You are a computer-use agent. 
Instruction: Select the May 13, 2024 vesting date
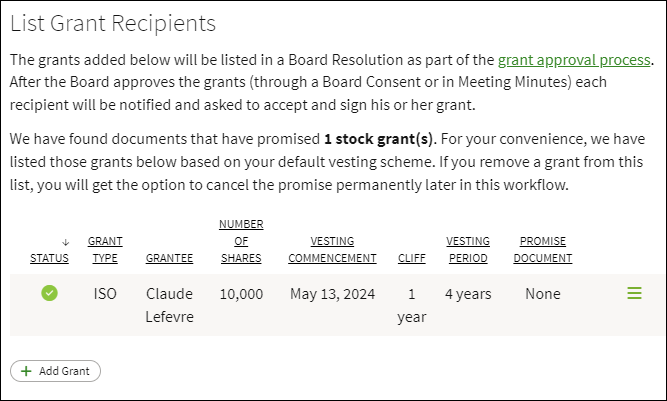coord(332,294)
